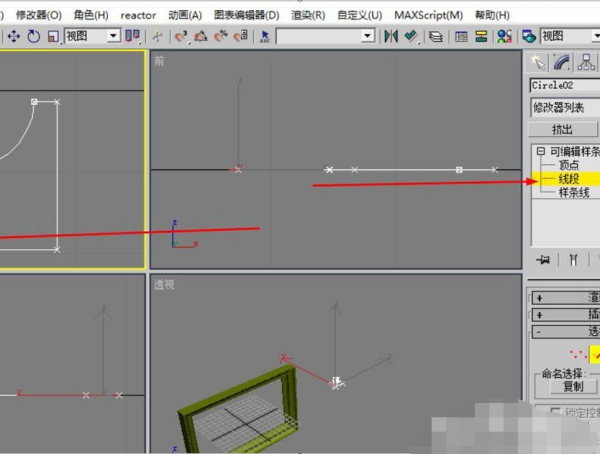The image size is (600, 454).
Task: Enable vertex sub-object selection mode
Action: pyautogui.click(x=574, y=353)
